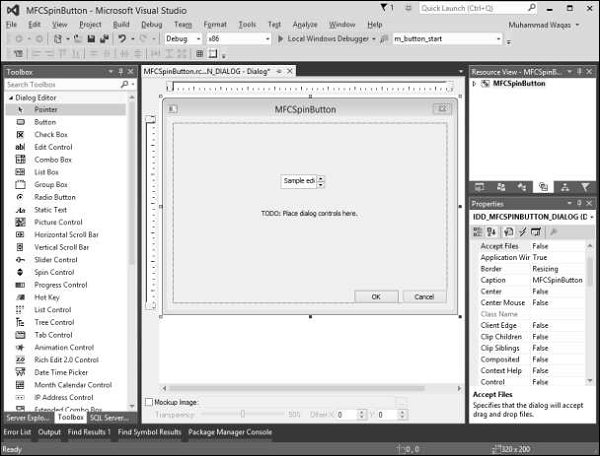This screenshot has width=600, height=456.
Task: Toggle the grid display in dialog editor toolbar
Action: point(199,54)
